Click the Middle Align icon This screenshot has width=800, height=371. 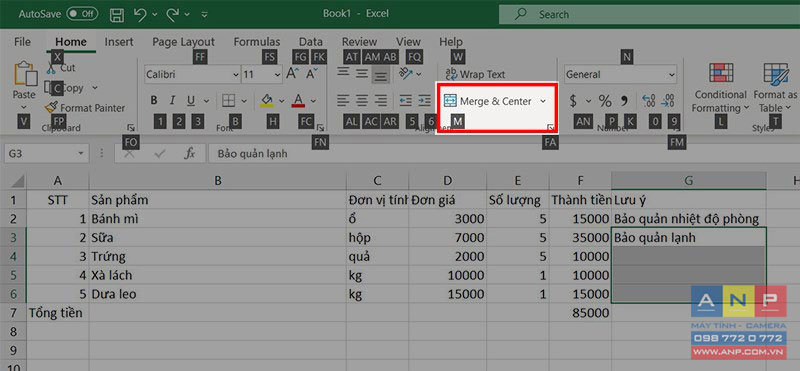click(362, 73)
